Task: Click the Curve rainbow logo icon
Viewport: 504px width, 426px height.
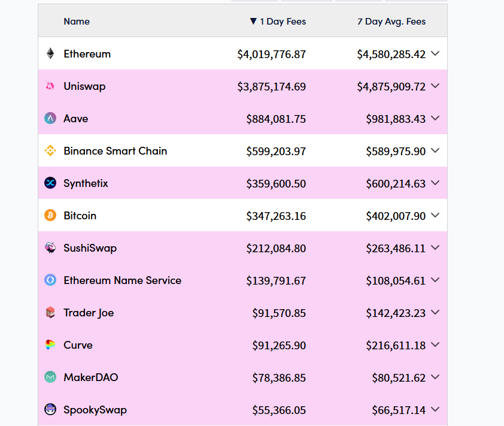Action: pyautogui.click(x=50, y=345)
